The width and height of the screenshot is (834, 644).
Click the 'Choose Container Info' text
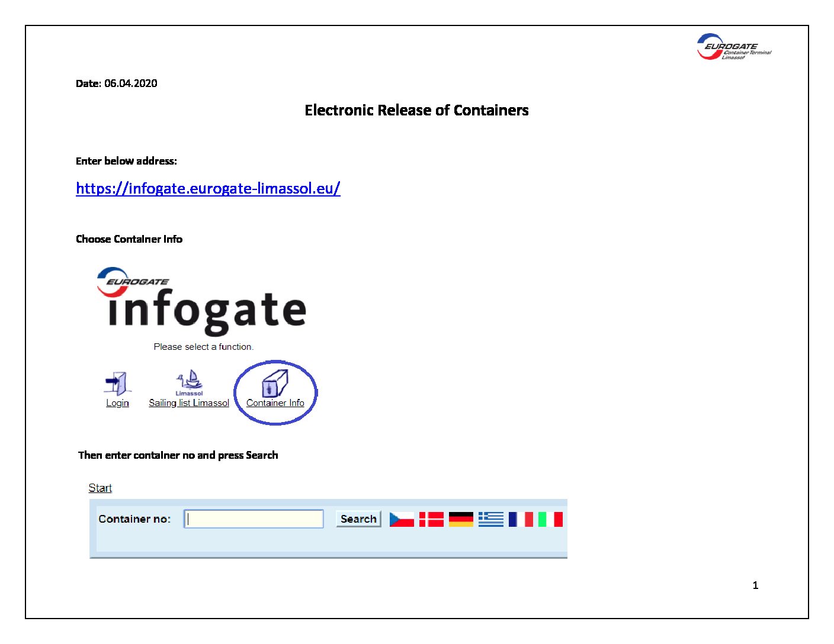[x=129, y=239]
